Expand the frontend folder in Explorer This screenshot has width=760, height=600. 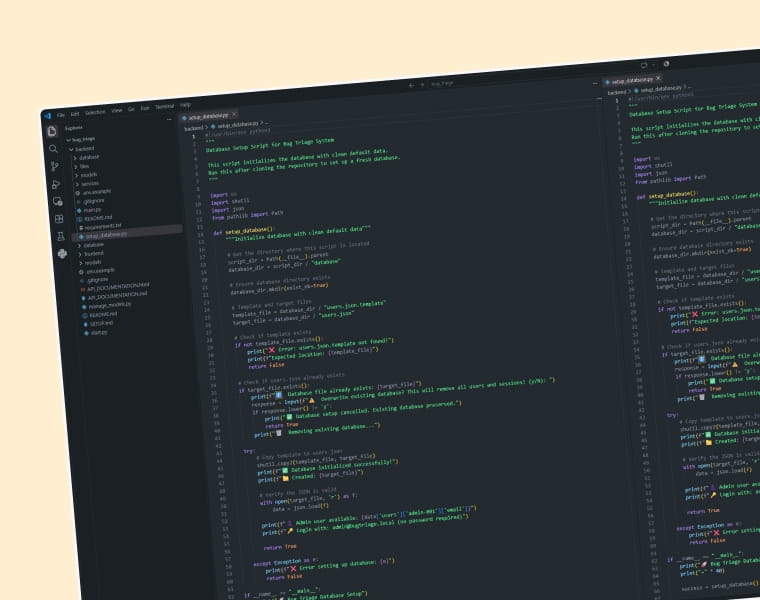point(92,253)
